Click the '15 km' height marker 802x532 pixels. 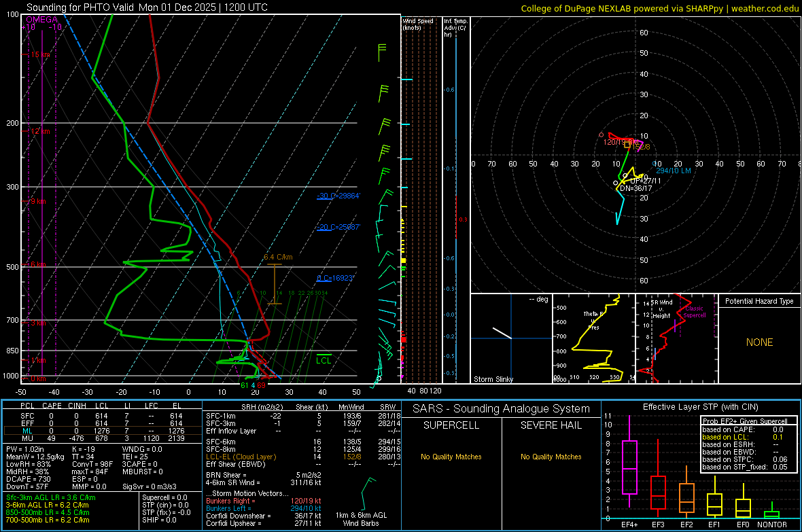coord(40,55)
